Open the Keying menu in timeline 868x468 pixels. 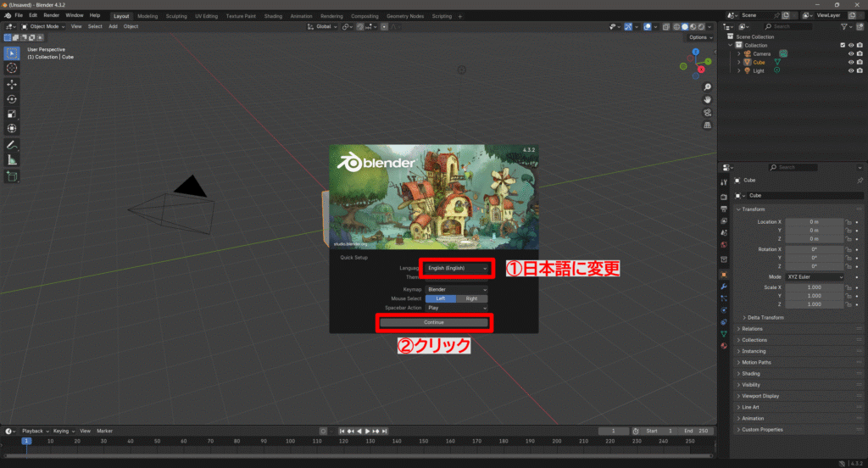(x=63, y=431)
